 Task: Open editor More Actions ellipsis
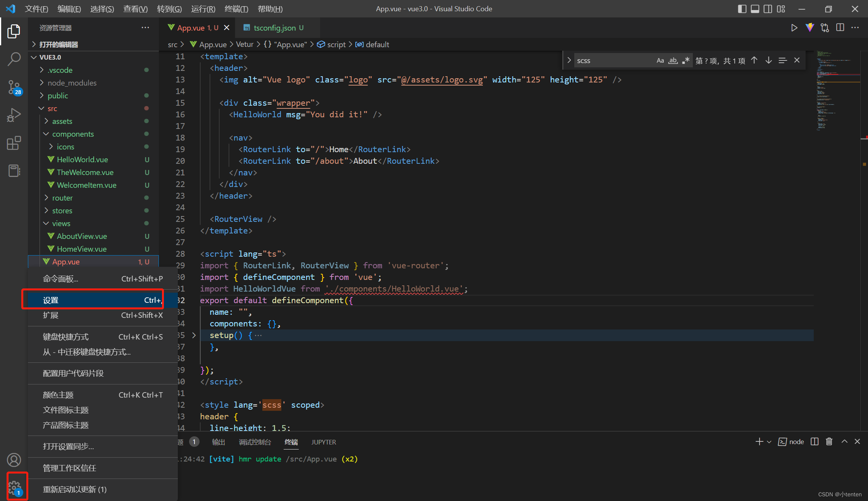[855, 28]
